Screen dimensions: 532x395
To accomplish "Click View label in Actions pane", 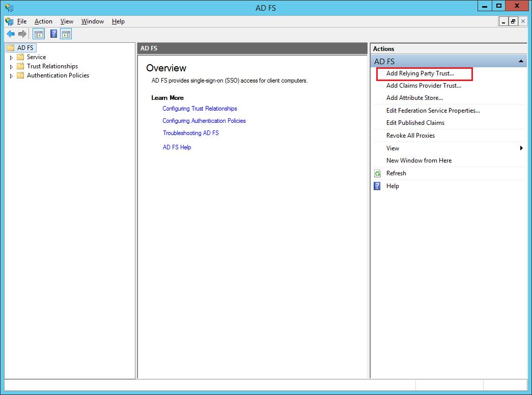I will [393, 148].
